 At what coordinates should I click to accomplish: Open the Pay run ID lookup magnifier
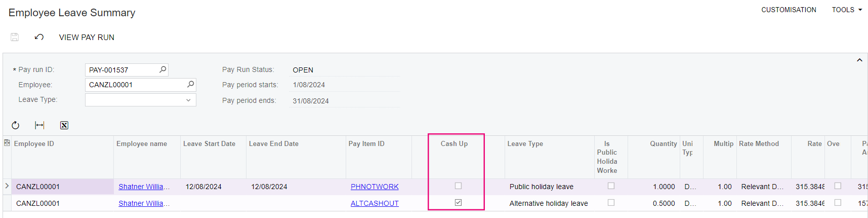162,69
